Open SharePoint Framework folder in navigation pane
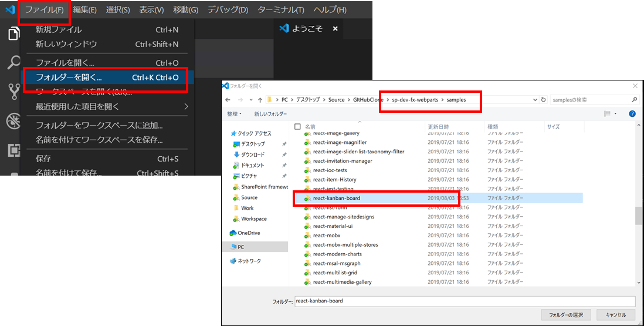The image size is (644, 326). [x=260, y=187]
